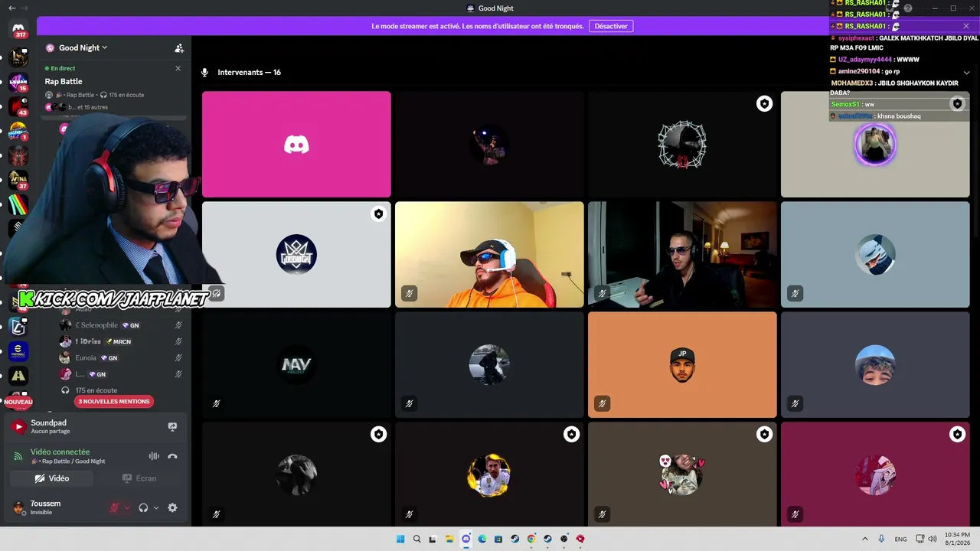Image resolution: width=980 pixels, height=551 pixels.
Task: Open the Rap Battle stage channel title
Action: [64, 81]
